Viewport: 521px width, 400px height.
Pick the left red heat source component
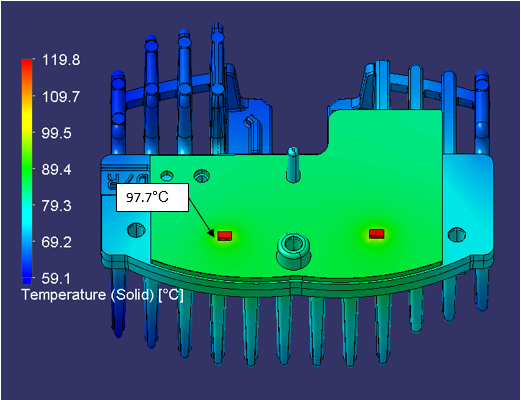tap(225, 236)
